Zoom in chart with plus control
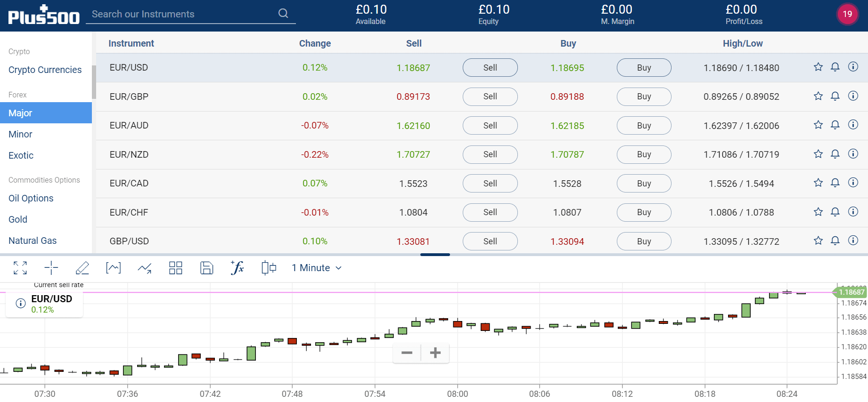868x402 pixels. coord(435,353)
